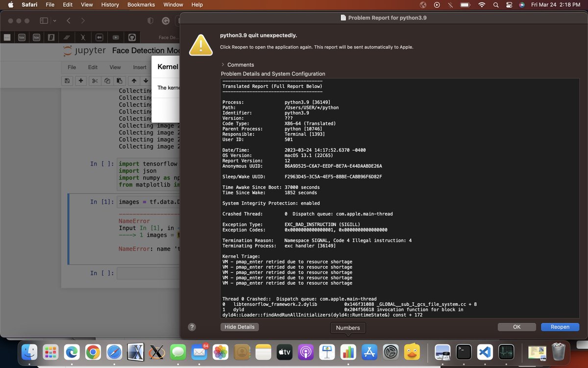Open Google Chrome from the Dock

click(93, 351)
